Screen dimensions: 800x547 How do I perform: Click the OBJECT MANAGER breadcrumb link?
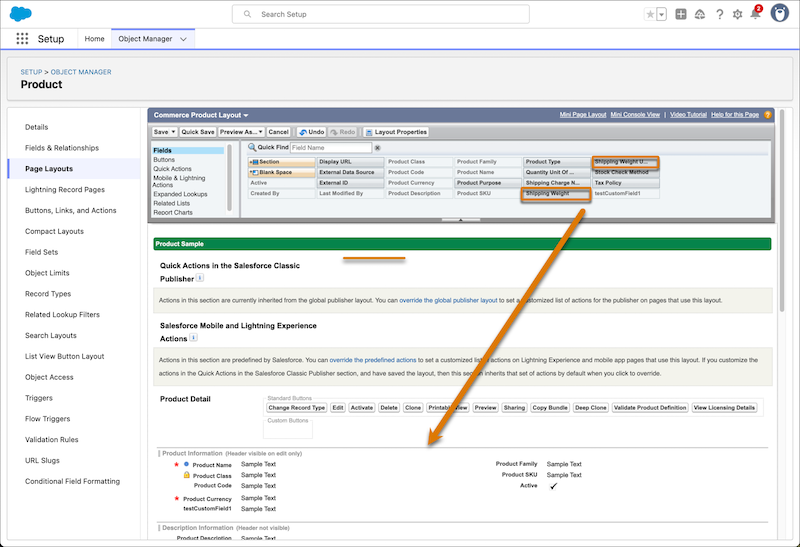pyautogui.click(x=81, y=72)
